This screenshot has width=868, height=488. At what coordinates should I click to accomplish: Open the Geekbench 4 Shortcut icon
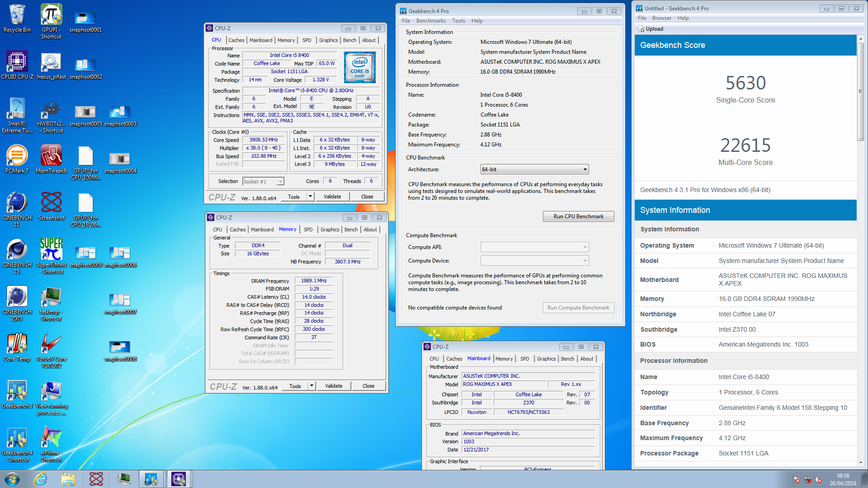click(x=17, y=445)
